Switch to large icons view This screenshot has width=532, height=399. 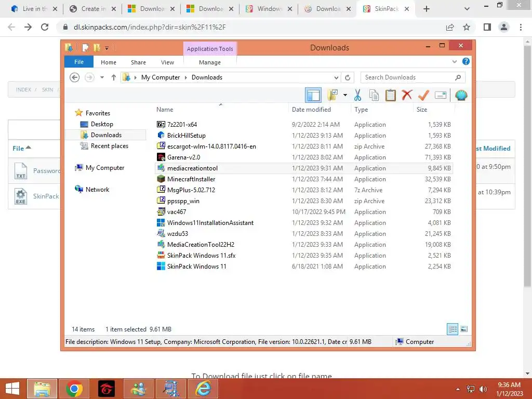coord(464,329)
